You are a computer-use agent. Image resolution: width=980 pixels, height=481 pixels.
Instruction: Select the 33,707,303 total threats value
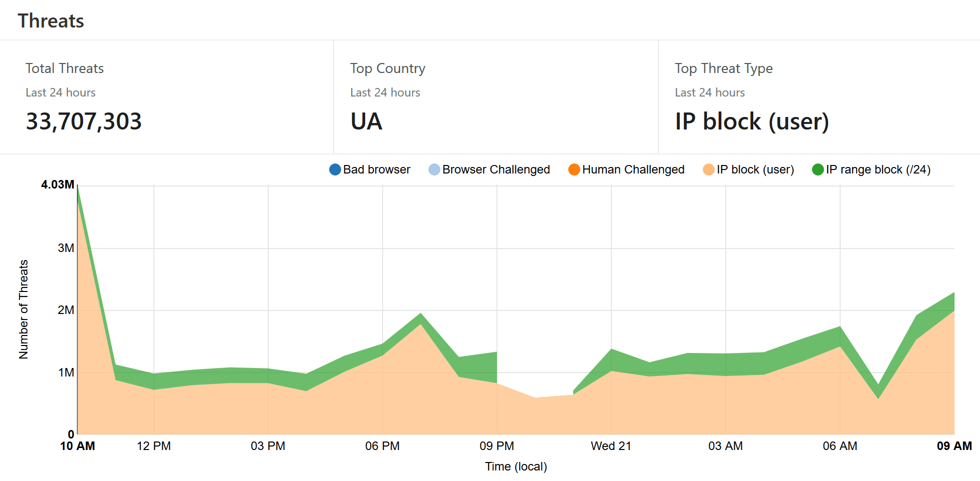click(x=84, y=121)
